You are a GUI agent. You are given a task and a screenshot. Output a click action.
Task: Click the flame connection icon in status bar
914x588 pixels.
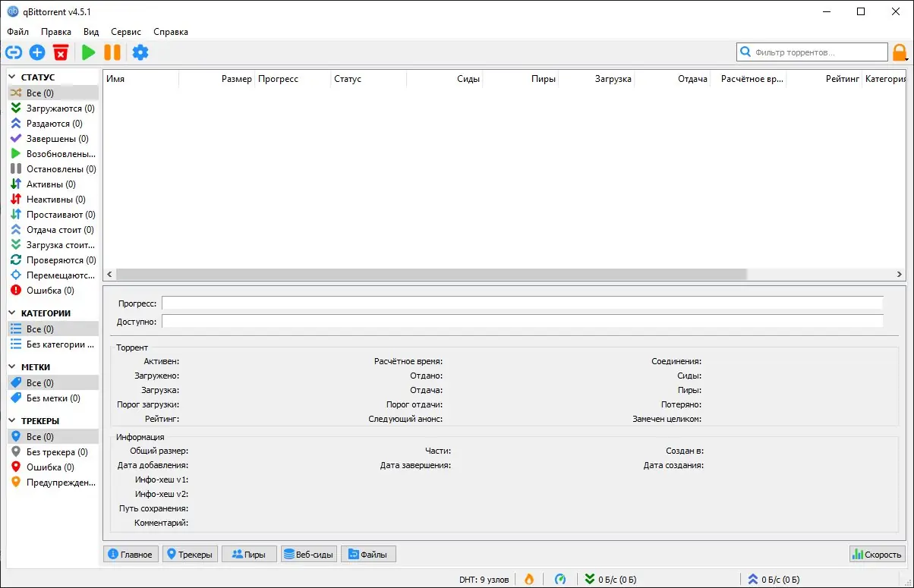click(529, 578)
